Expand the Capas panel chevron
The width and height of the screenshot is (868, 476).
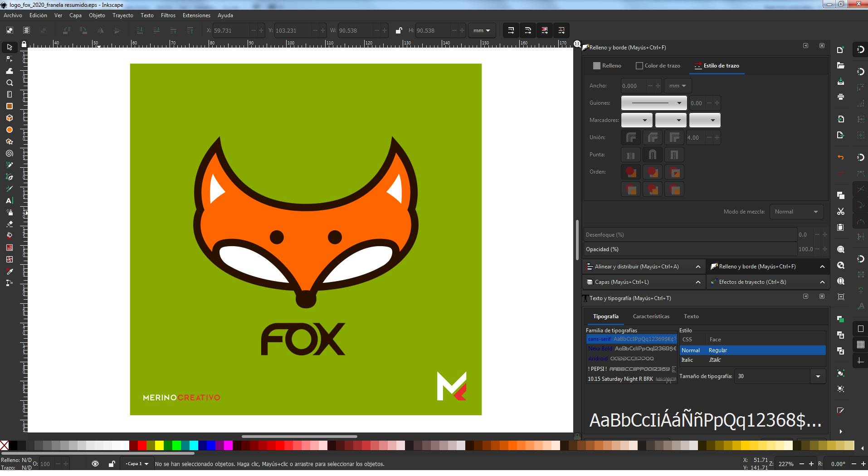pos(698,282)
